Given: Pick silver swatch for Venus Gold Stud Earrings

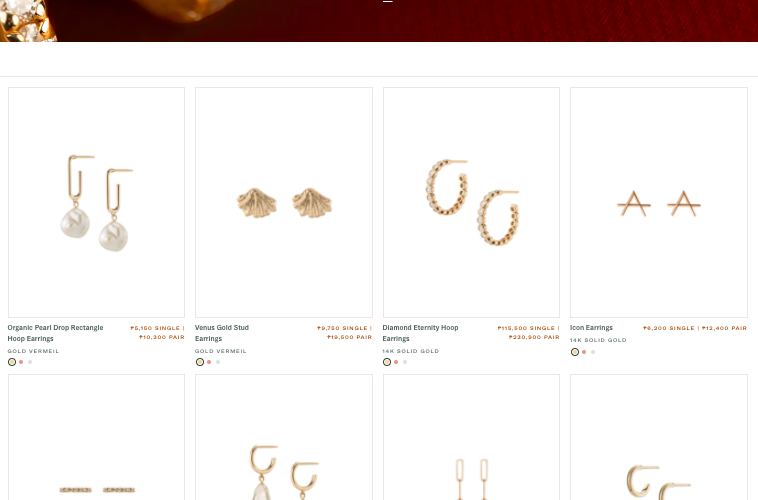Looking at the screenshot, I should pos(218,362).
